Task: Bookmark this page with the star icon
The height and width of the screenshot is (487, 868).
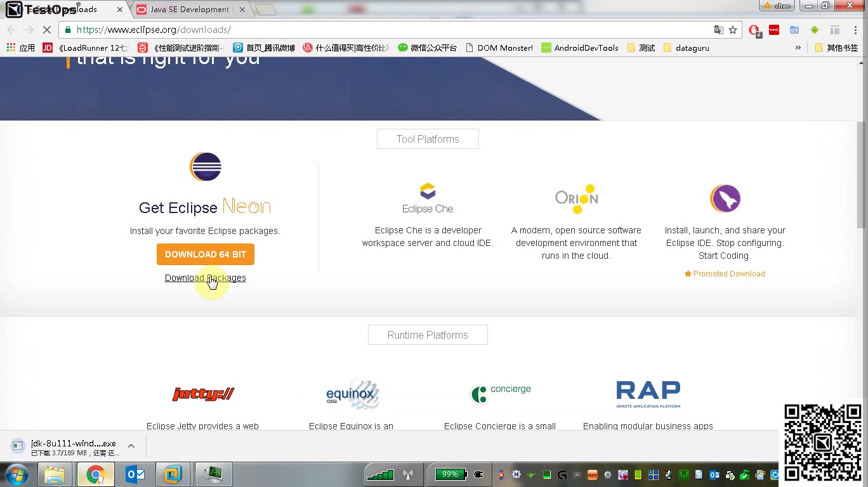Action: (x=733, y=30)
